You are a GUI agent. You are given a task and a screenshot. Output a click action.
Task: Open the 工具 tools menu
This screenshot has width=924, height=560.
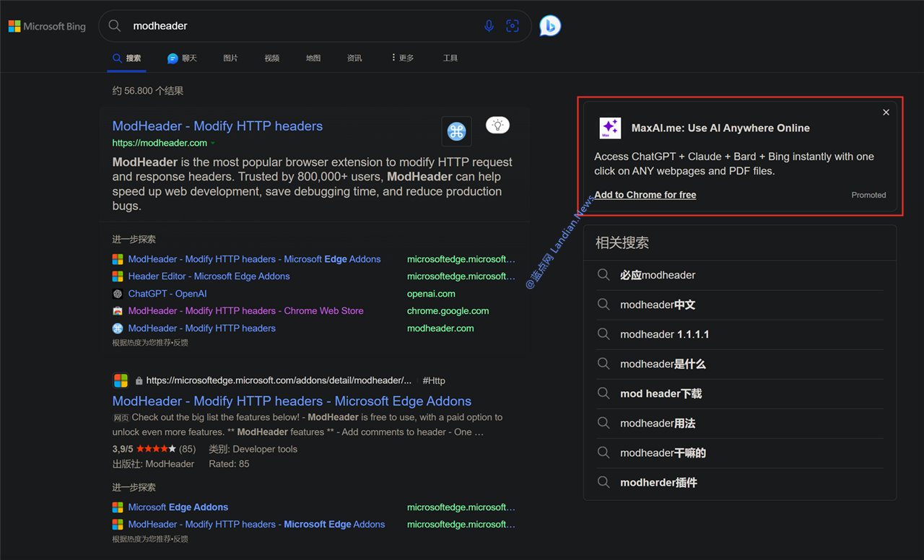(x=450, y=58)
